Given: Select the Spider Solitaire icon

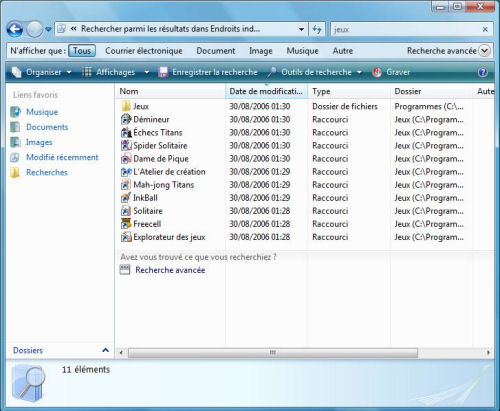Looking at the screenshot, I should point(126,145).
